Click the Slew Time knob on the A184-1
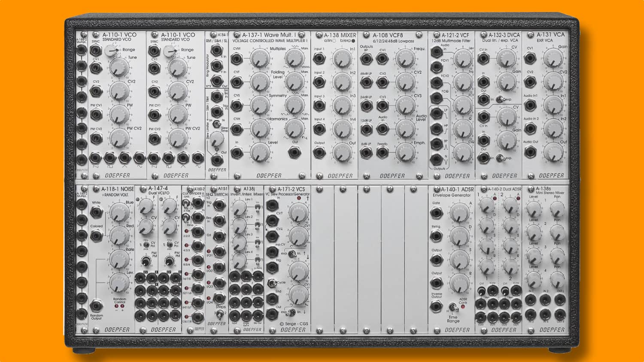 click(x=217, y=138)
